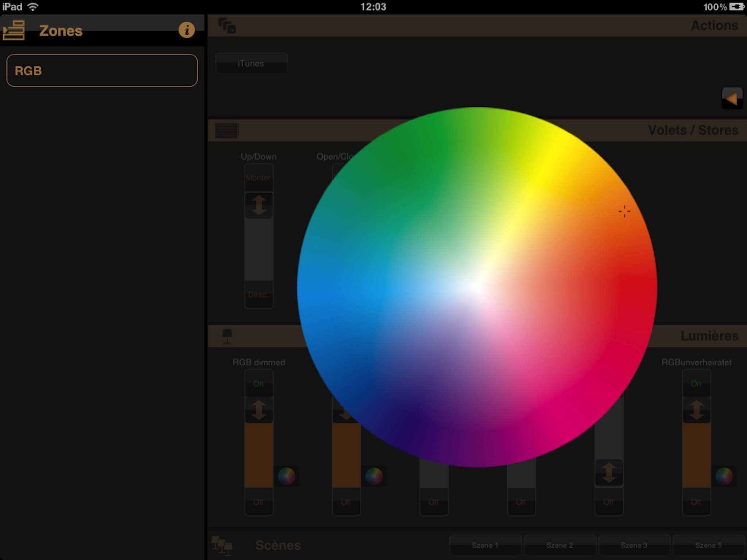747x560 pixels.
Task: Turn Off the fourth light column
Action: [521, 502]
